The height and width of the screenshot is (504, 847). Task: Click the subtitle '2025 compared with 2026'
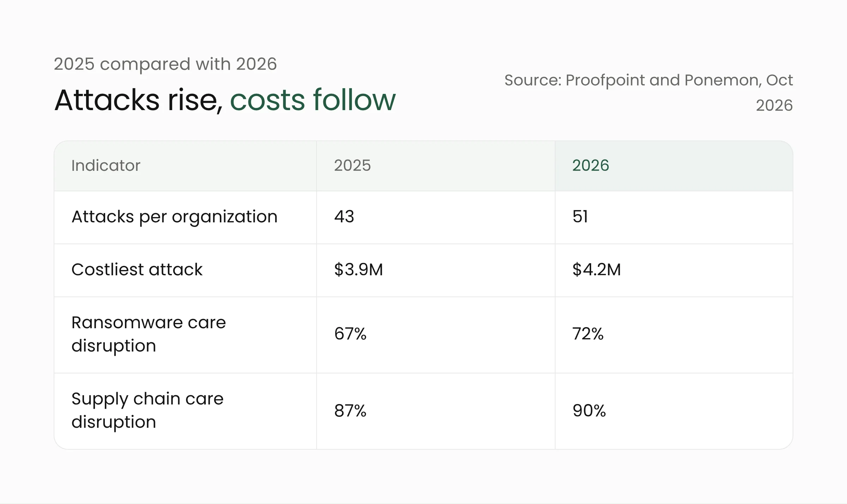(x=165, y=64)
